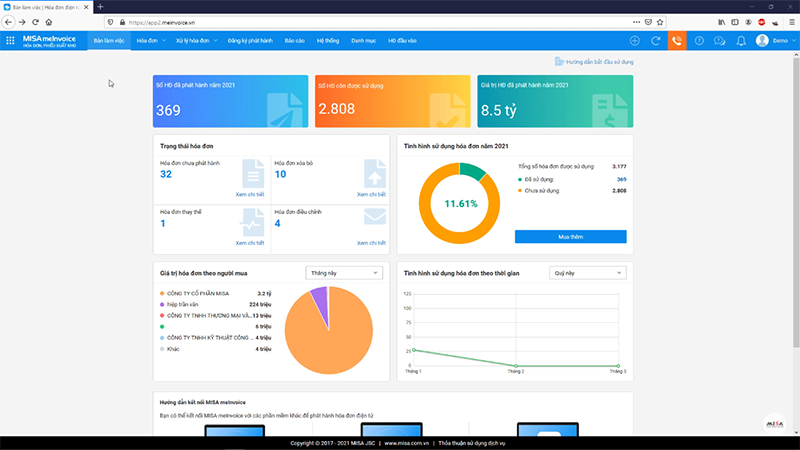Click the plus circle add icon

tap(634, 41)
